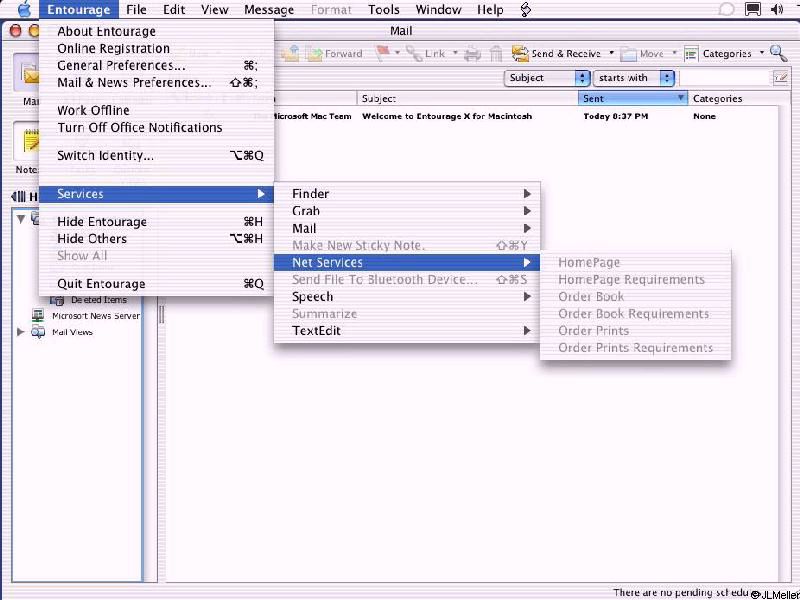
Task: Select the Net Services menu entry
Action: tap(407, 262)
